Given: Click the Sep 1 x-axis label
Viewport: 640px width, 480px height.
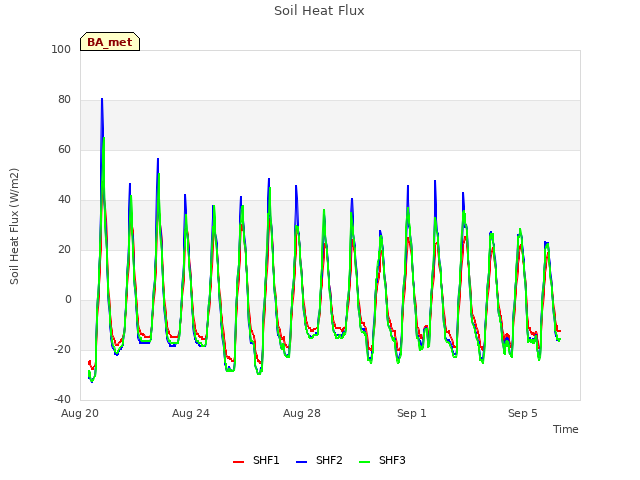Looking at the screenshot, I should click(x=412, y=413).
